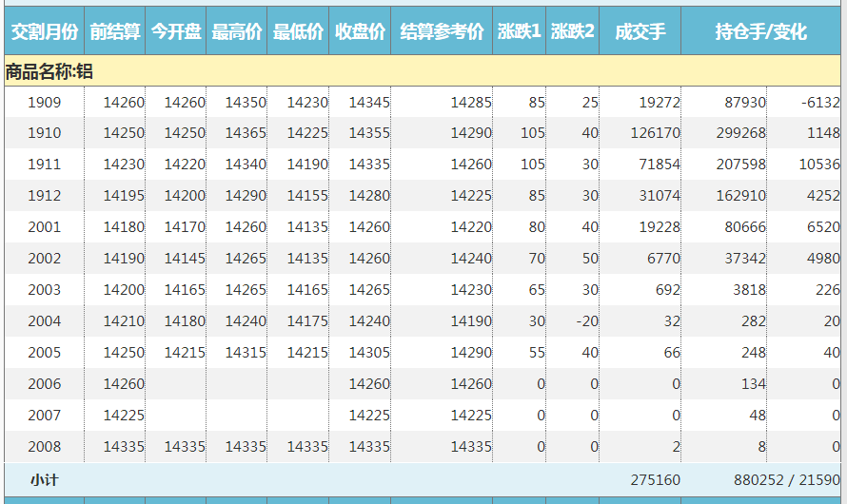Select the 1909 delivery month cell
The height and width of the screenshot is (504, 847).
pyautogui.click(x=44, y=103)
